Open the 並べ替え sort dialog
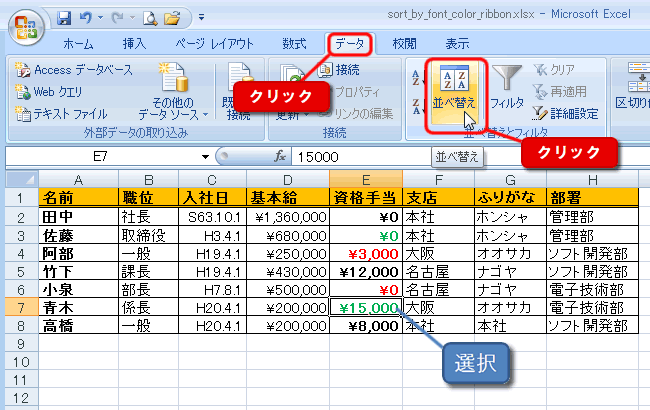The image size is (650, 410). (454, 94)
